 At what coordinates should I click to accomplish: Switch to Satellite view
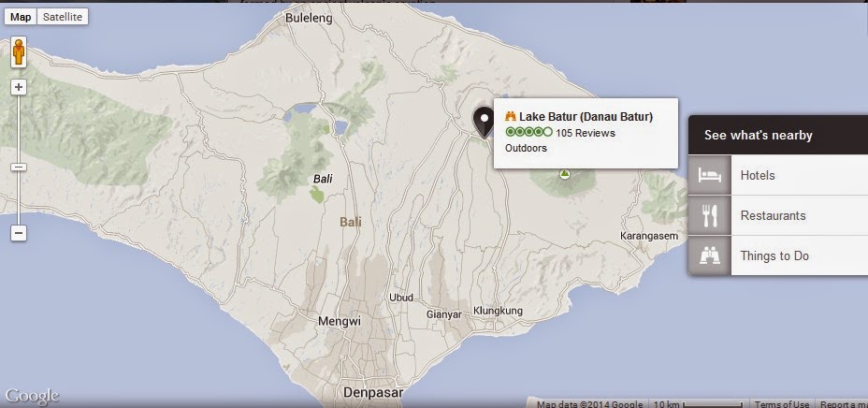click(63, 17)
